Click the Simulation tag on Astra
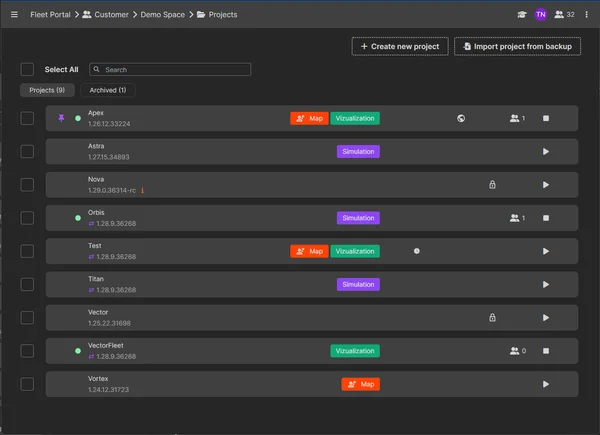 coord(358,152)
